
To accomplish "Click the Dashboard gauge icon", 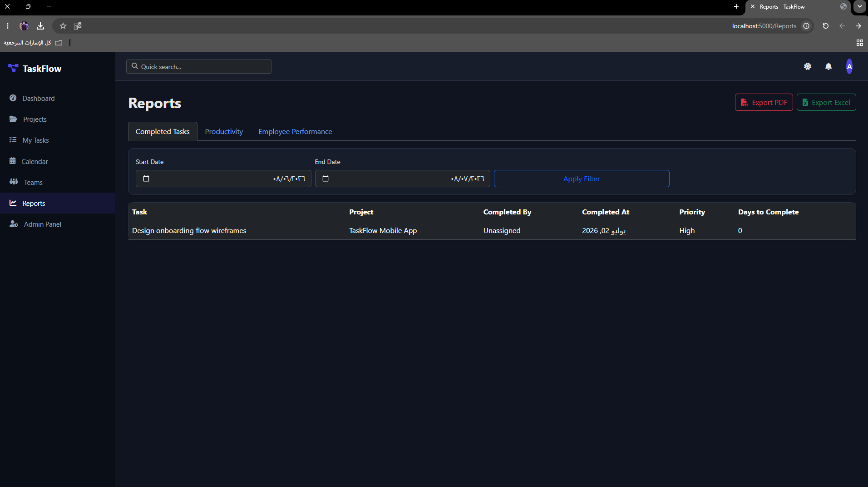I will (x=13, y=98).
